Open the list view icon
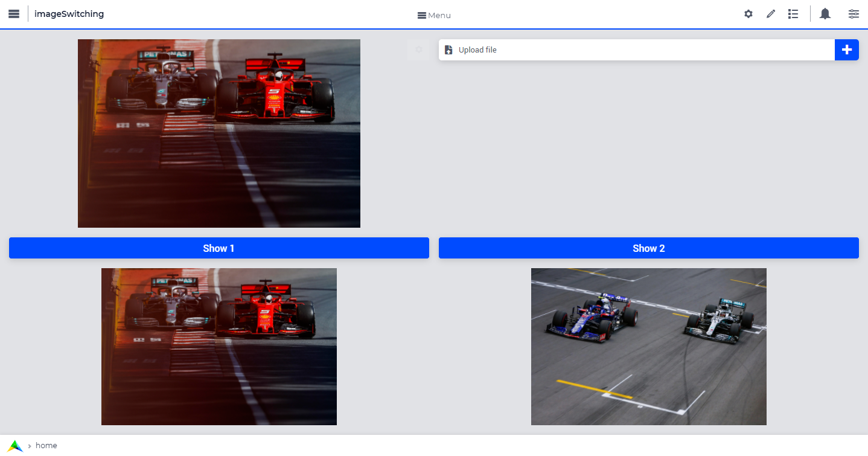 coord(793,14)
